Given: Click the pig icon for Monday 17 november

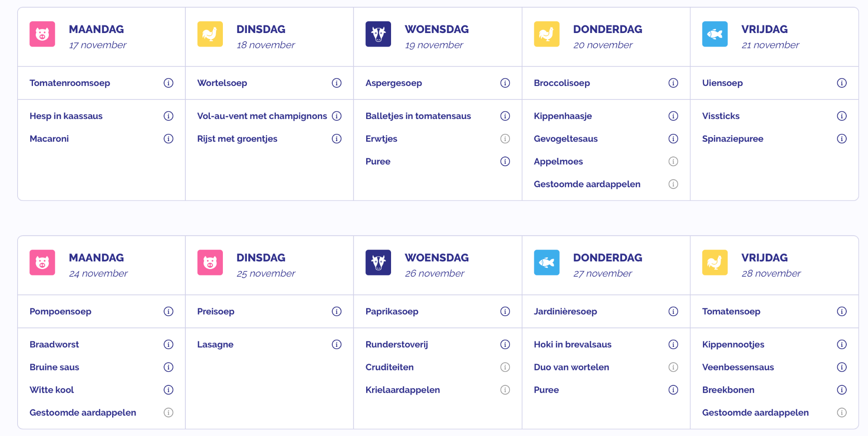Looking at the screenshot, I should pos(42,34).
